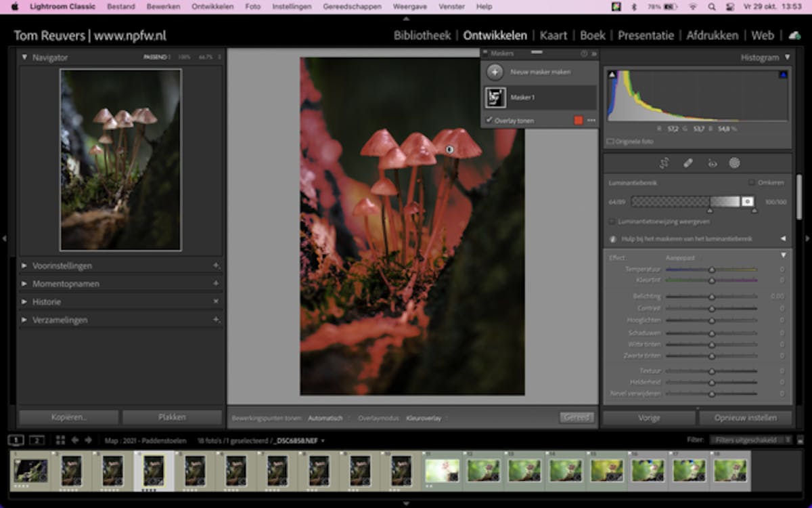Image resolution: width=812 pixels, height=508 pixels.
Task: Go back with the left arrow in filmstrip bar
Action: coord(75,440)
